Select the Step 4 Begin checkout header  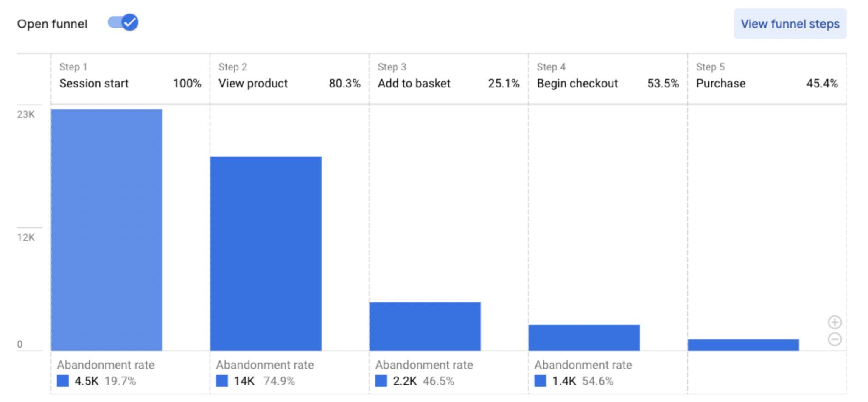point(608,79)
